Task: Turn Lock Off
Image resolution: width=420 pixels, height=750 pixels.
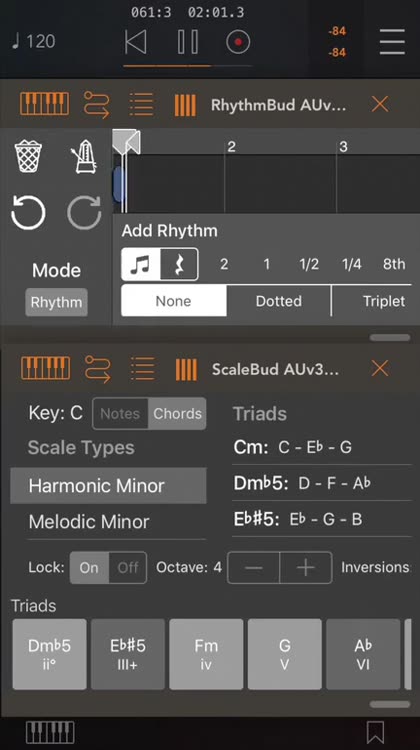Action: (128, 568)
